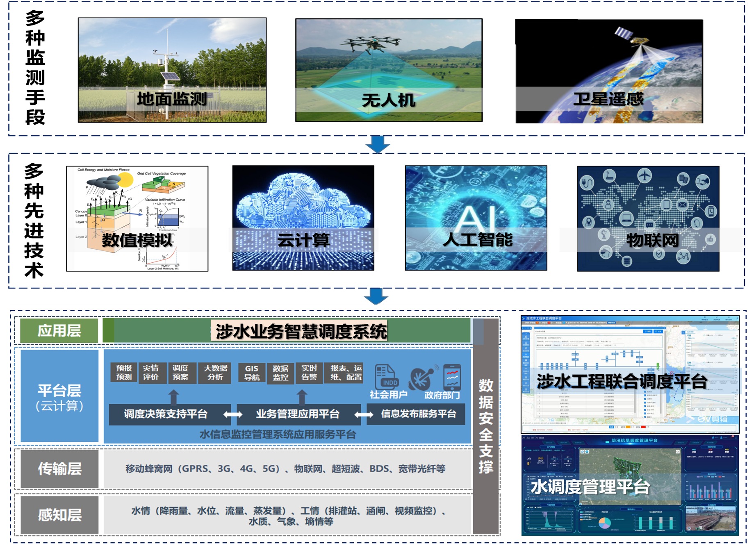Select the 传输层 layer label

click(59, 469)
